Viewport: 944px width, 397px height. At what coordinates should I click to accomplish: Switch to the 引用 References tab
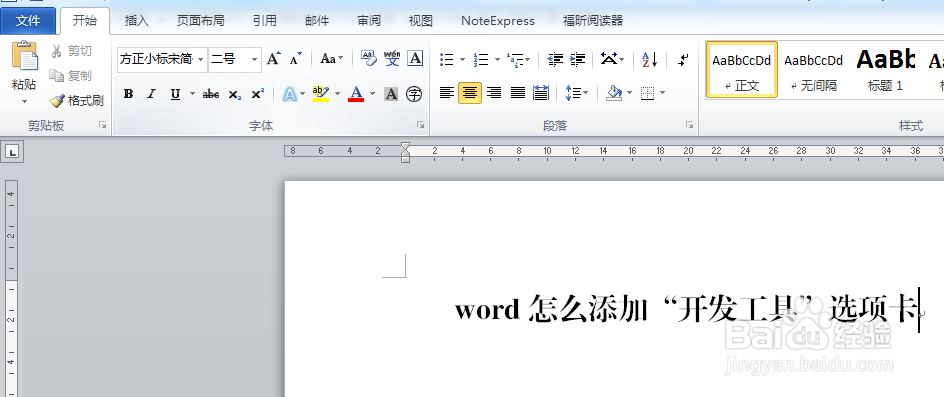click(264, 21)
